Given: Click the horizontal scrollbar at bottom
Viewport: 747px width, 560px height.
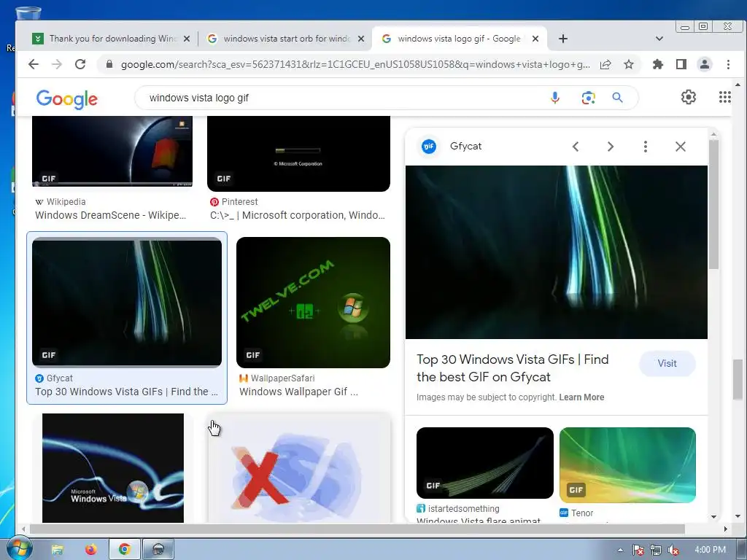Looking at the screenshot, I should coord(357,529).
